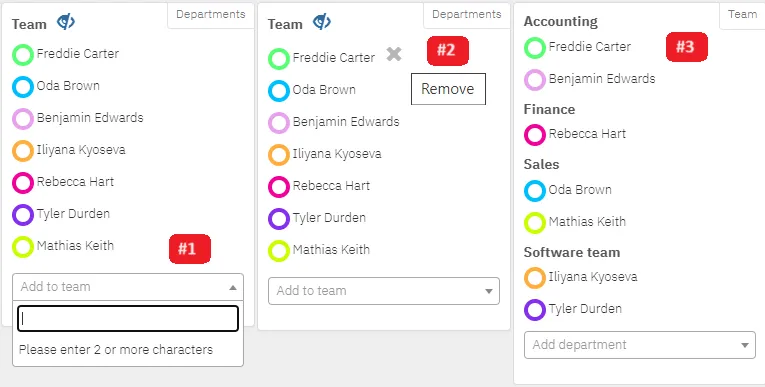Select Oda Brown name under Sales

coord(580,189)
